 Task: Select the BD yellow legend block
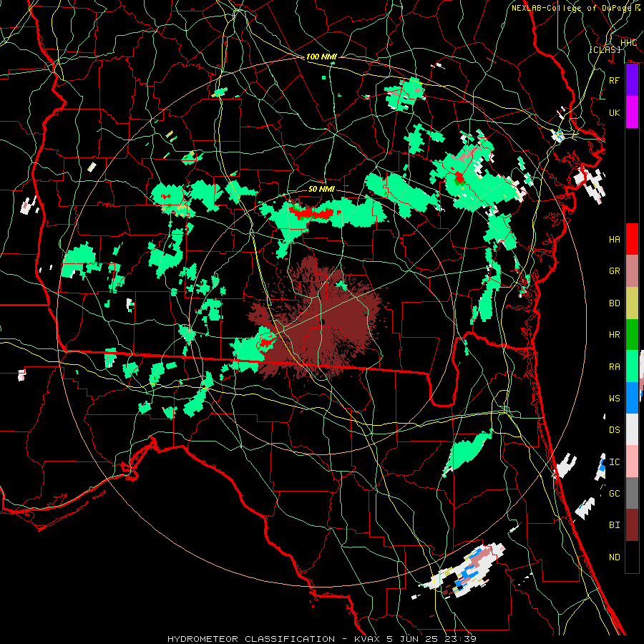tap(632, 303)
